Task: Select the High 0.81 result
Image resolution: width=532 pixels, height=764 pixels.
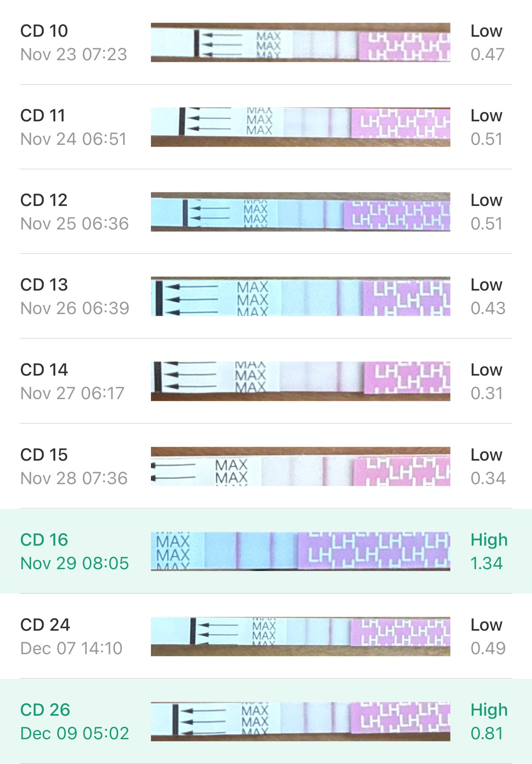Action: [x=489, y=721]
